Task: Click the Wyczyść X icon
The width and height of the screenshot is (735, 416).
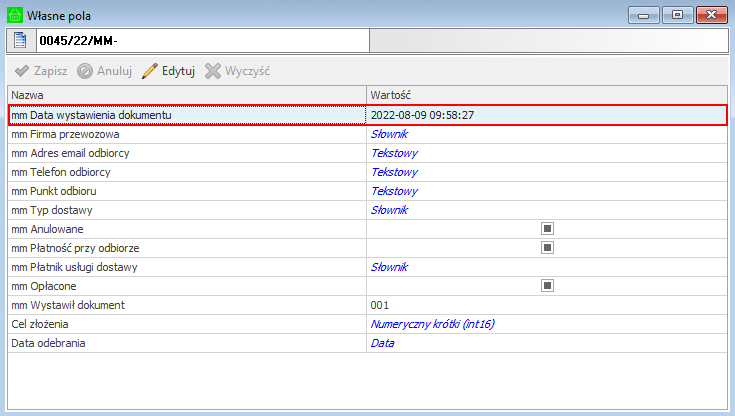Action: tap(213, 72)
